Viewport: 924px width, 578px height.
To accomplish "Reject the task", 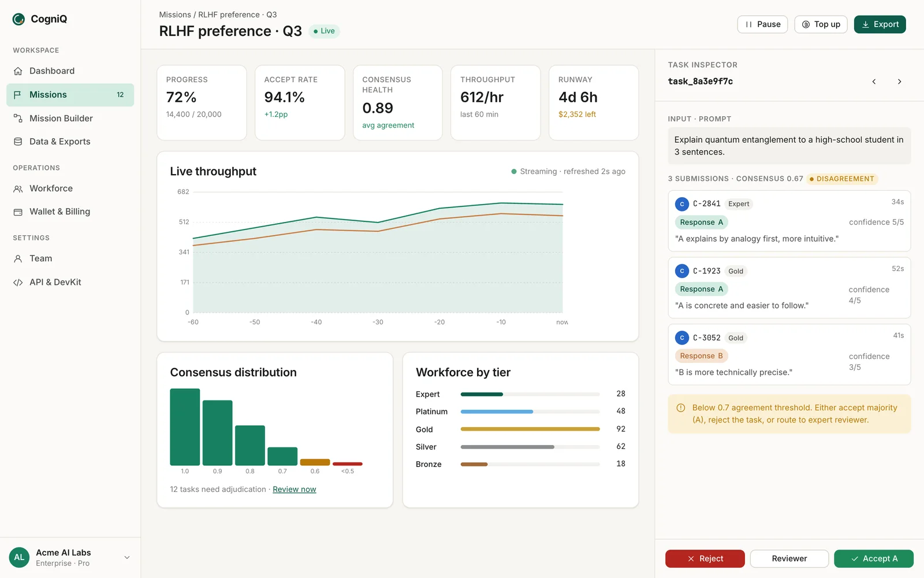I will (705, 559).
